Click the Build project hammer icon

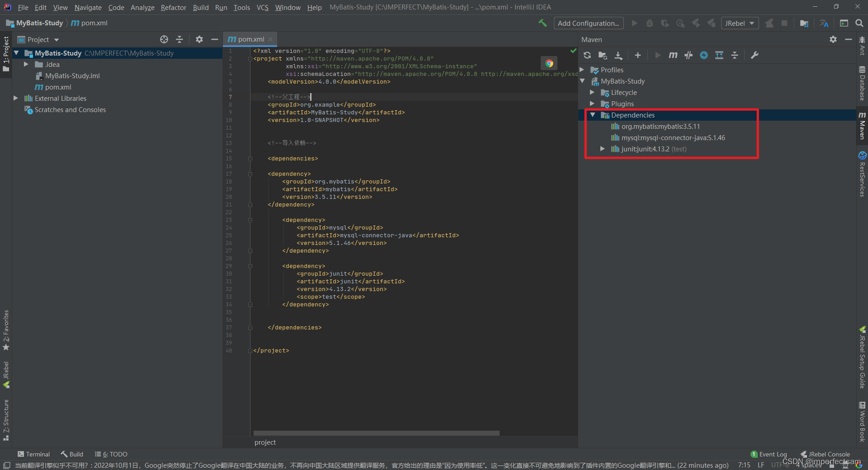click(x=542, y=23)
